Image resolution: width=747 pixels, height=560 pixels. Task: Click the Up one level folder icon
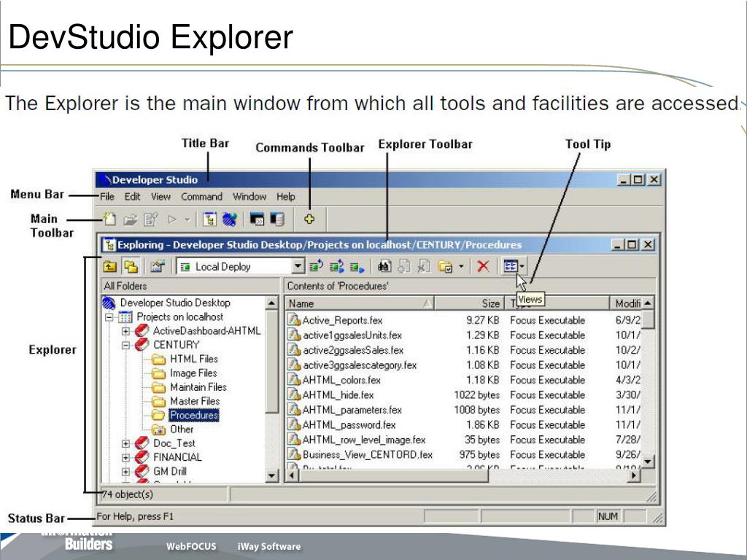click(x=110, y=266)
